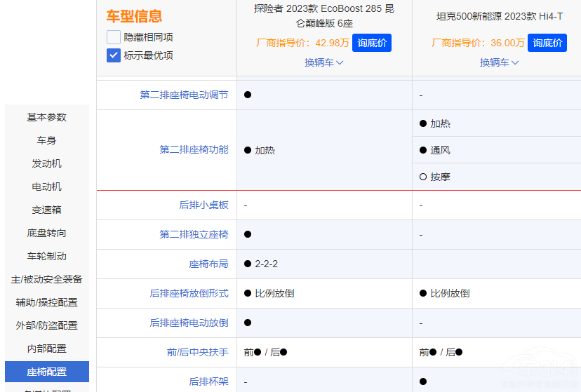This screenshot has height=392, width=581.
Task: Select 发动机 in the side navigation
Action: 46,163
